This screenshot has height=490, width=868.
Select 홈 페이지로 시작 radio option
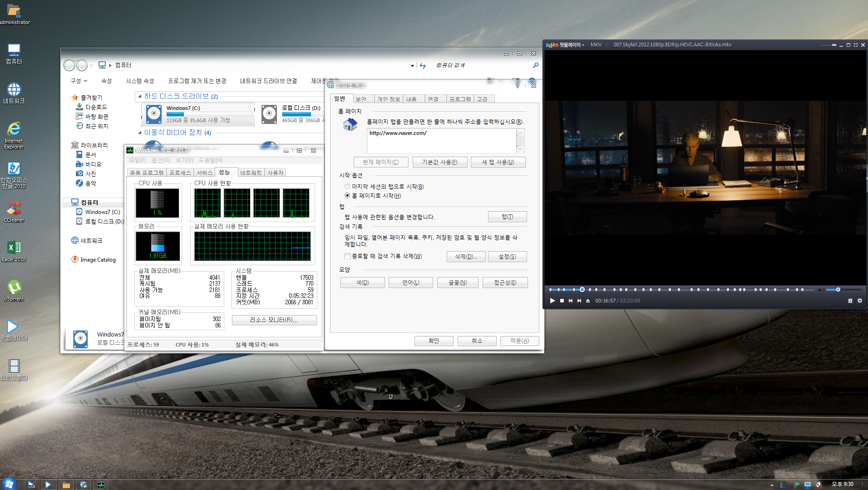(x=347, y=196)
